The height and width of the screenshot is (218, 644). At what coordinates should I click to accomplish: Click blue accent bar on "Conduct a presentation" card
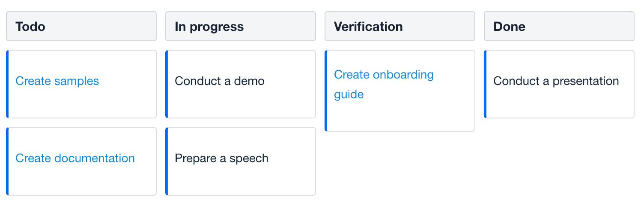485,84
